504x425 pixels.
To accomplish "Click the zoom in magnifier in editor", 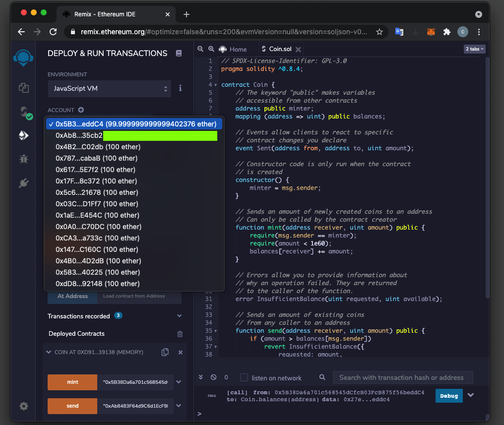I will pyautogui.click(x=211, y=49).
